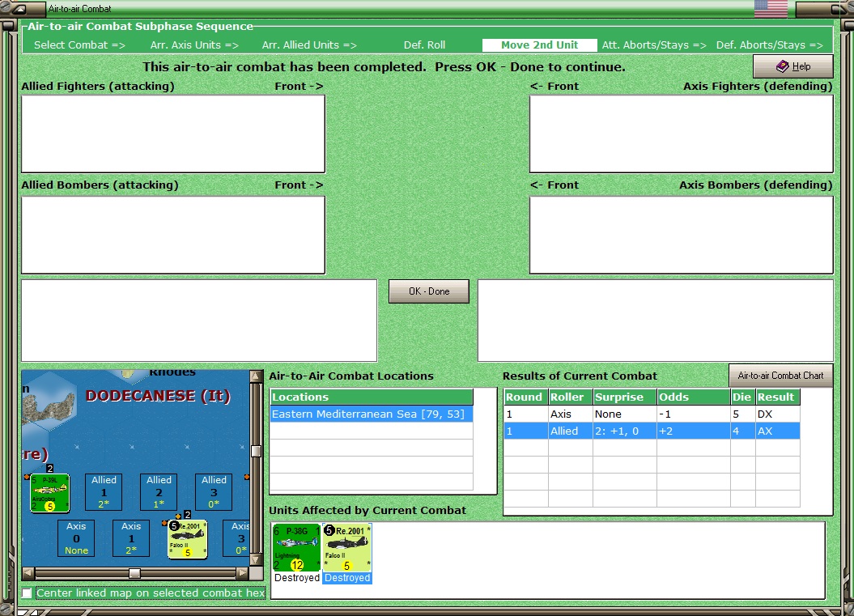Select Eastern Mediterranean Sea location row

tap(372, 414)
